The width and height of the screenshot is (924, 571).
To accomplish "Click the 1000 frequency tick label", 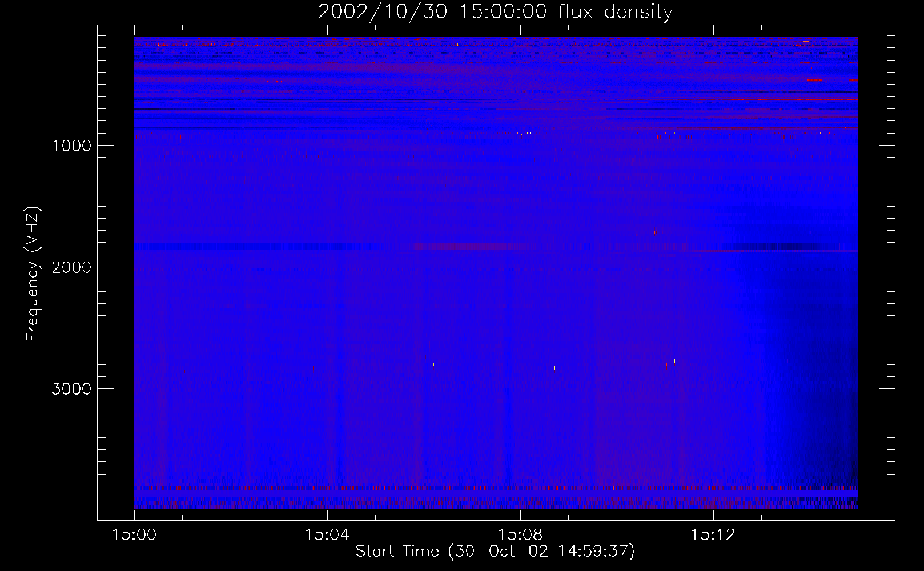I will [71, 146].
